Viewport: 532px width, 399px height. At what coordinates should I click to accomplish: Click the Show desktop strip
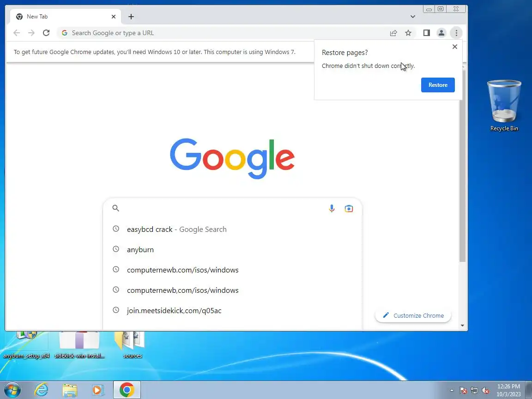tap(529, 390)
